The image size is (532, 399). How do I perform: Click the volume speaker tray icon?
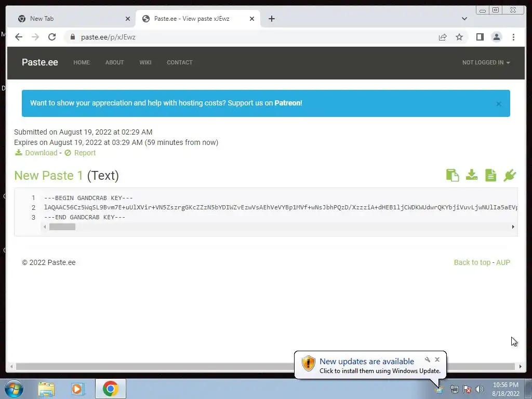[480, 389]
